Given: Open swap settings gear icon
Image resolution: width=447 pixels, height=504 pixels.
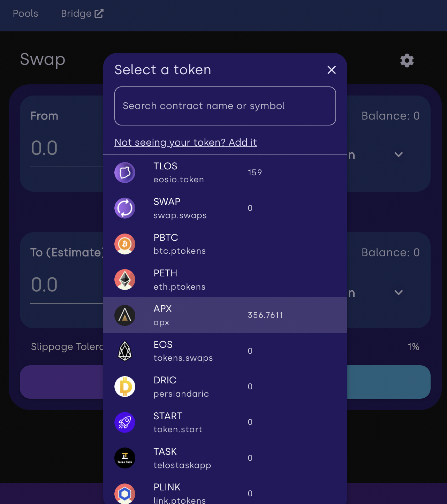Looking at the screenshot, I should pyautogui.click(x=407, y=61).
